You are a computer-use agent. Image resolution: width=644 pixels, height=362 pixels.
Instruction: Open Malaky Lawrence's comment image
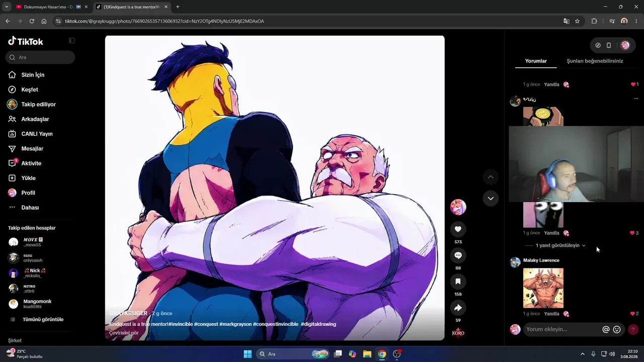point(543,288)
